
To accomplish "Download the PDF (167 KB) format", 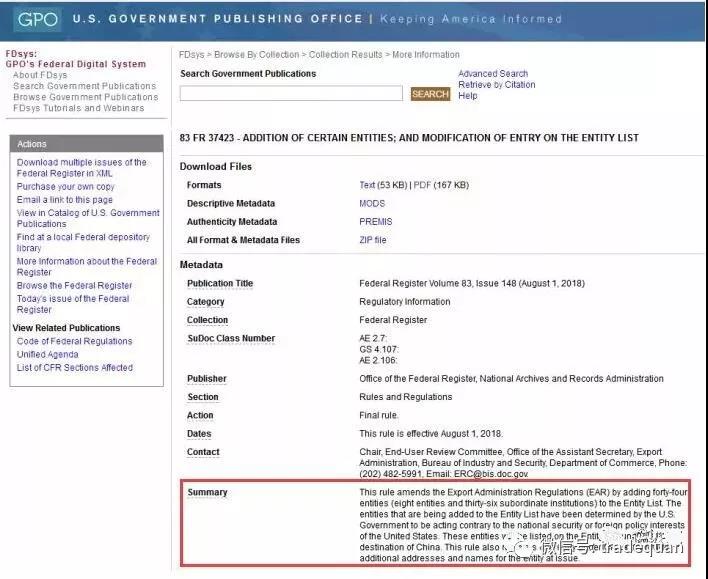I will pyautogui.click(x=422, y=185).
